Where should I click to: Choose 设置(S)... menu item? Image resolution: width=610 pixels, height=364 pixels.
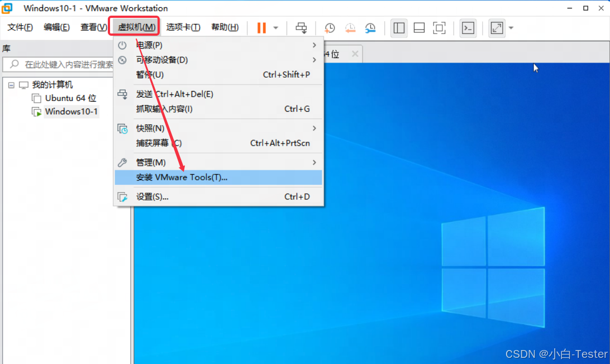coord(218,197)
